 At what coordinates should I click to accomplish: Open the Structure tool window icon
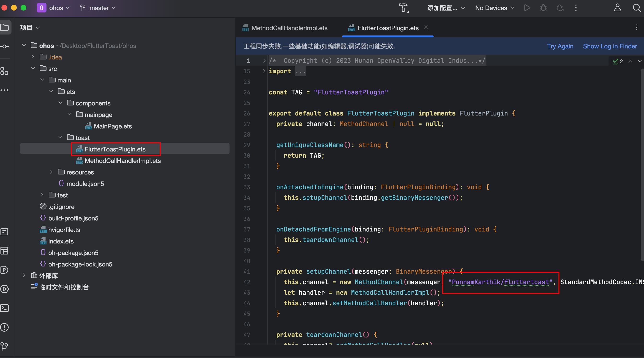(x=5, y=71)
